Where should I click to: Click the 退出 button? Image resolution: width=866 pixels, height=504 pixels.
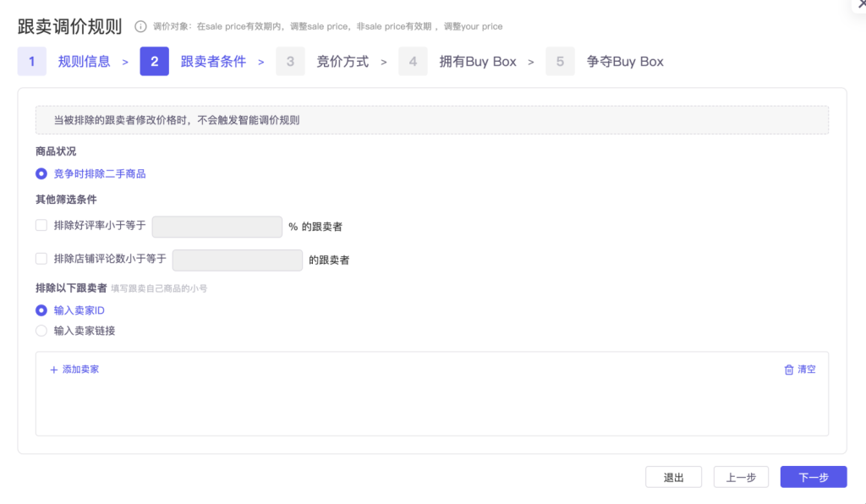(673, 477)
